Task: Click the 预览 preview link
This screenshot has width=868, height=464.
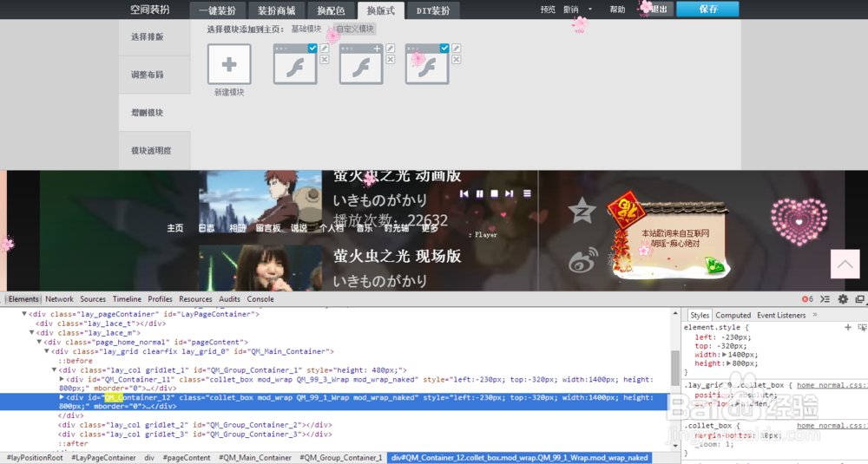Action: tap(548, 10)
